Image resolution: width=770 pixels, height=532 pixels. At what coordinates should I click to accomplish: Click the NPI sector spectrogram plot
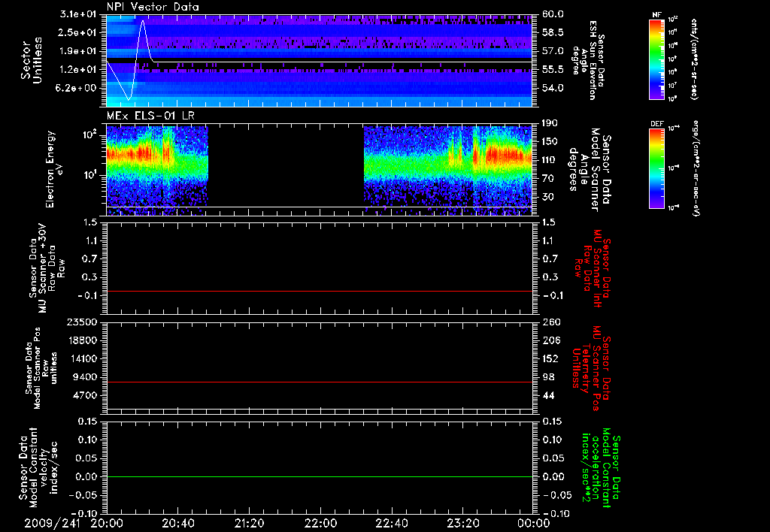coord(319,61)
